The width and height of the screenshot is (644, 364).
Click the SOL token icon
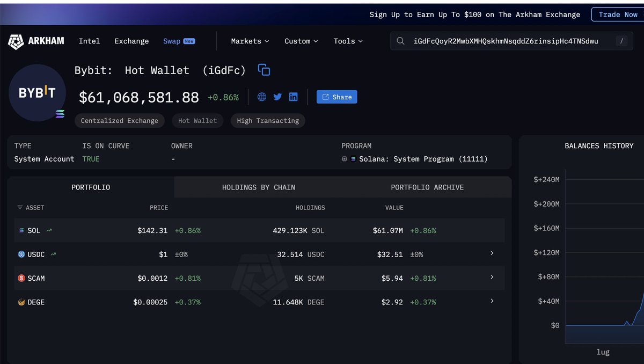(21, 230)
